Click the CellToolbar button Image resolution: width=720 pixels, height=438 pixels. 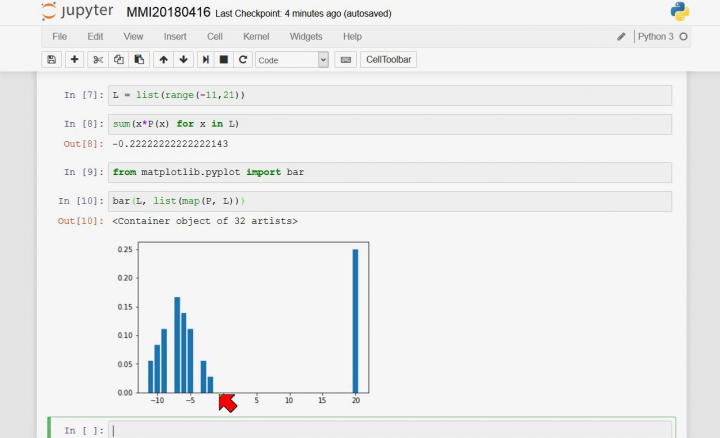(x=388, y=60)
